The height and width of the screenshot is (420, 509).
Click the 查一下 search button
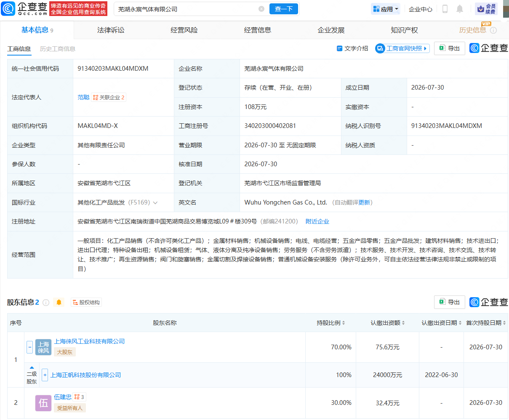point(284,9)
